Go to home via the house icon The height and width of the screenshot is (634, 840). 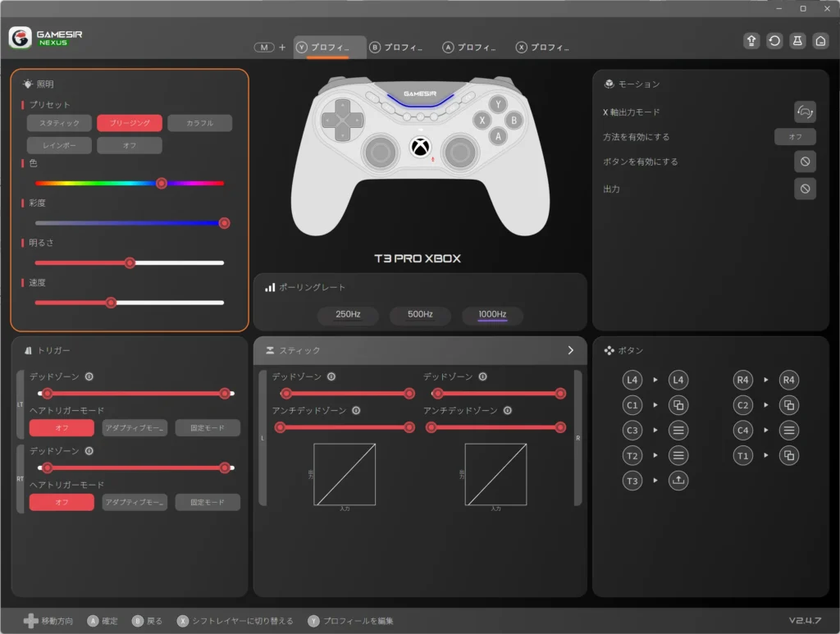[x=820, y=41]
